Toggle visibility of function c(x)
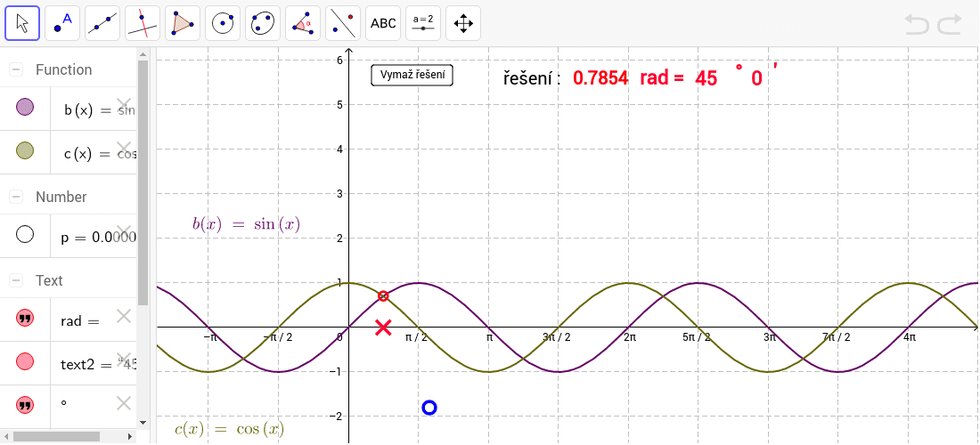Viewport: 980px width, 445px height. pyautogui.click(x=24, y=150)
